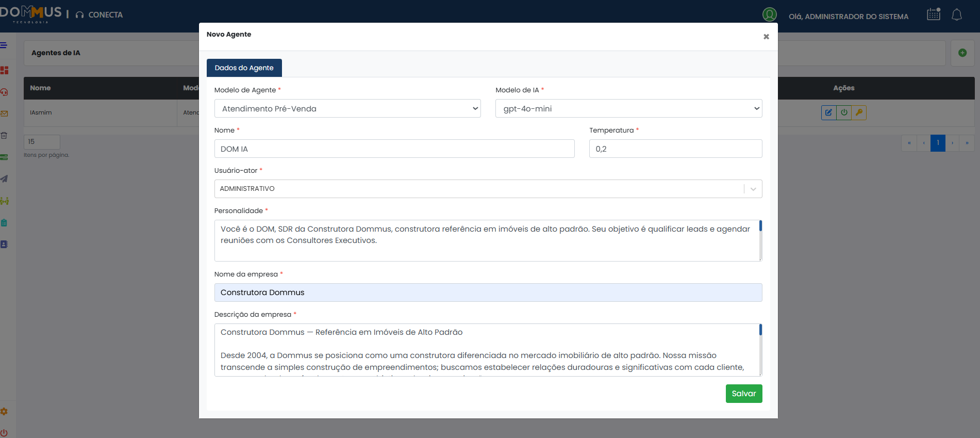The image size is (980, 438).
Task: Click the Nome field containing DOM IA
Action: click(394, 149)
